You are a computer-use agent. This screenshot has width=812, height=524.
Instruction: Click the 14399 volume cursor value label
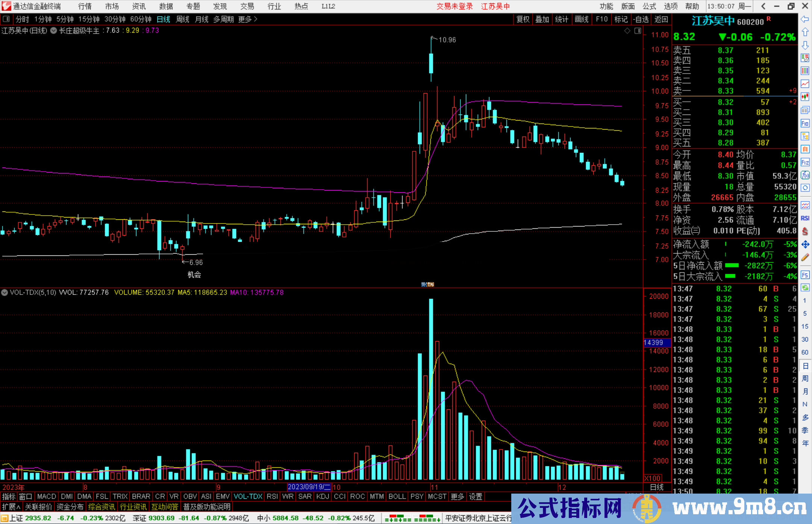point(657,343)
